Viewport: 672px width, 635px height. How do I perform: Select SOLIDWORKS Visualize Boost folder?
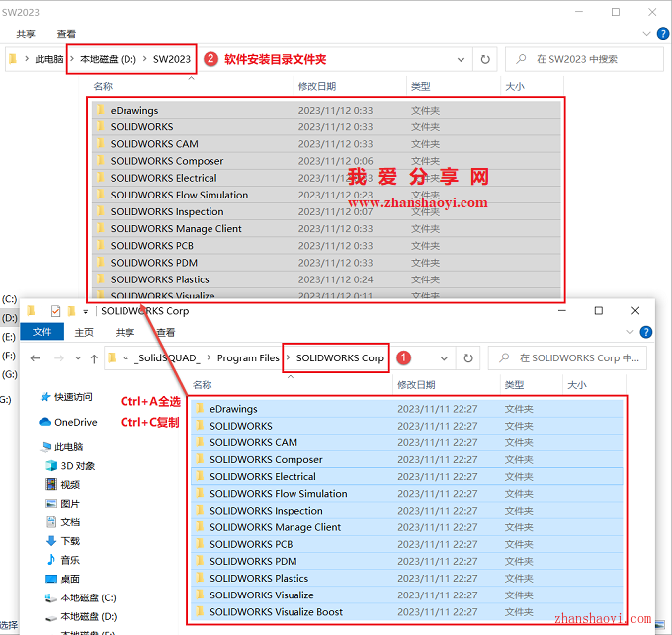coord(407,612)
